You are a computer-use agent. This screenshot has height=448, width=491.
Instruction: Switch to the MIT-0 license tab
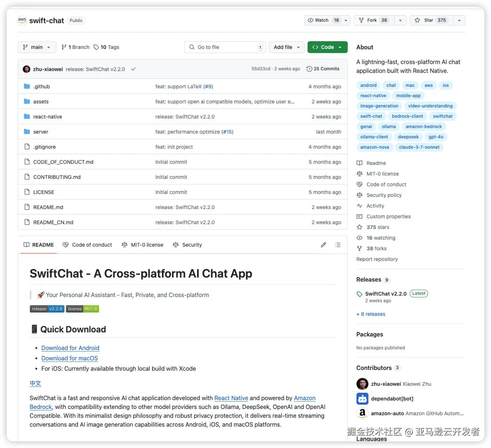(142, 245)
